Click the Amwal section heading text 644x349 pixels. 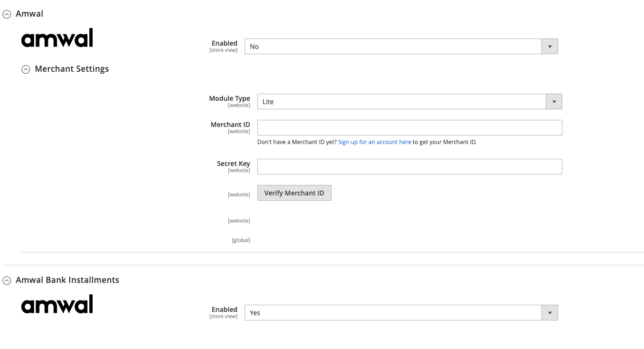(29, 14)
